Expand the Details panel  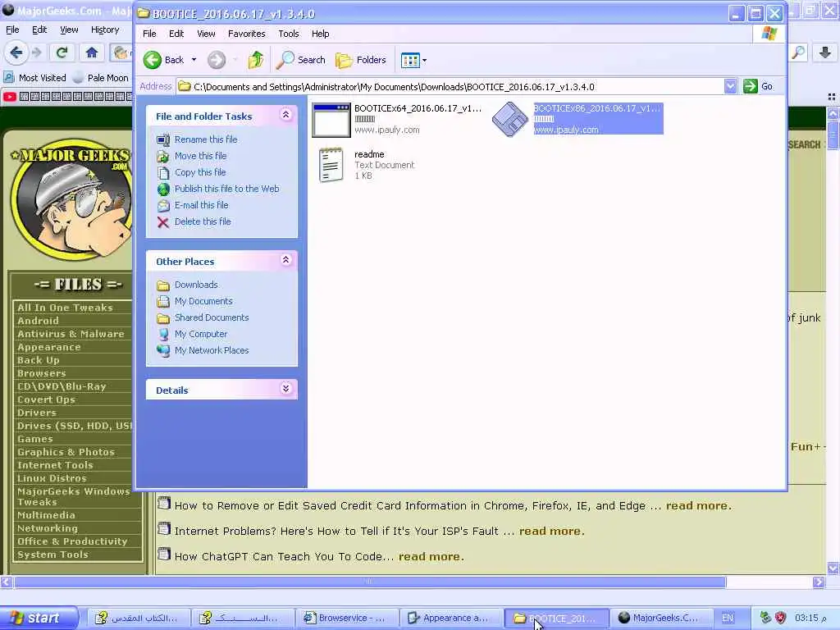click(x=285, y=388)
